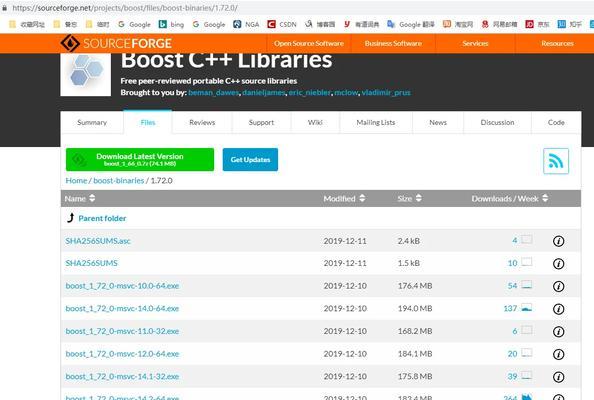The image size is (594, 400).
Task: Open the Code tab
Action: [x=556, y=122]
